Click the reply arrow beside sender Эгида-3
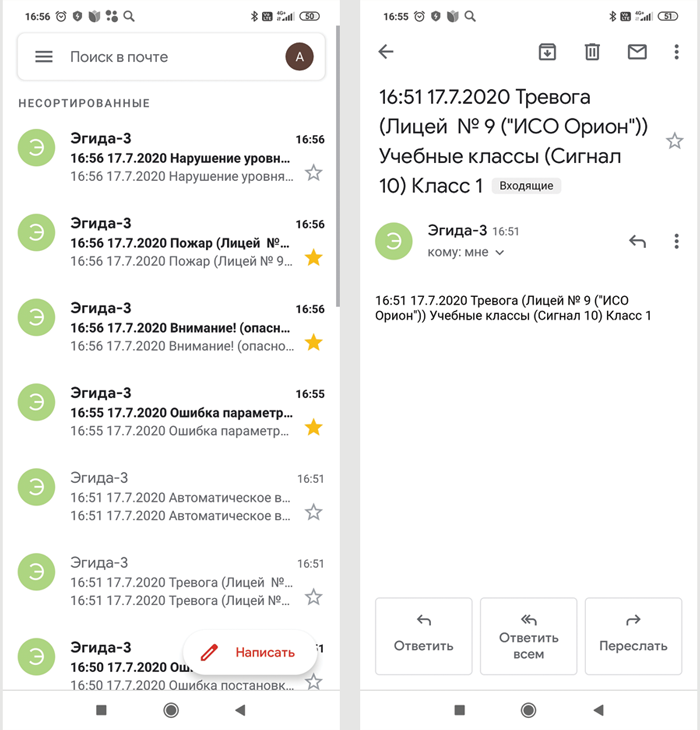Screen dimensions: 700x730 click(x=637, y=241)
